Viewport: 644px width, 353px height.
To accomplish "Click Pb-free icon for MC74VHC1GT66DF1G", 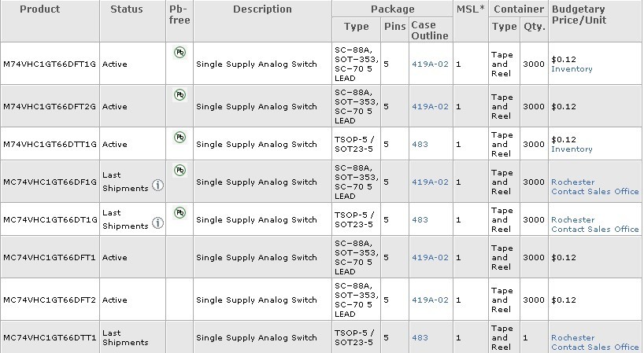I will pos(180,170).
